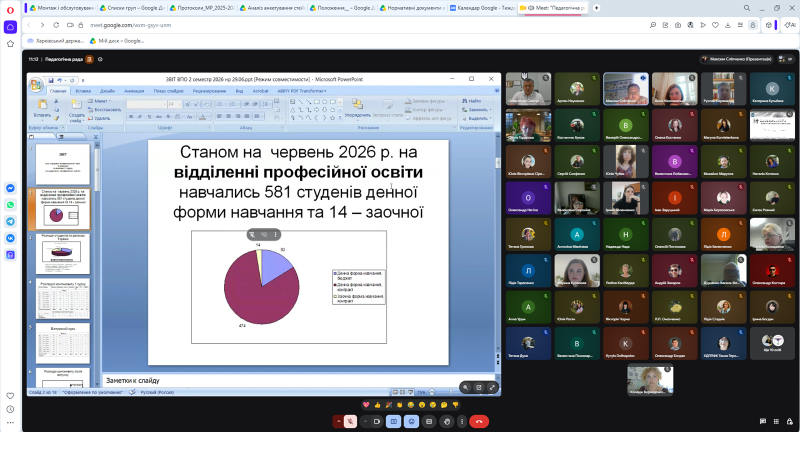Open the Meet chat panel icon
This screenshot has width=800, height=450.
pyautogui.click(x=763, y=421)
